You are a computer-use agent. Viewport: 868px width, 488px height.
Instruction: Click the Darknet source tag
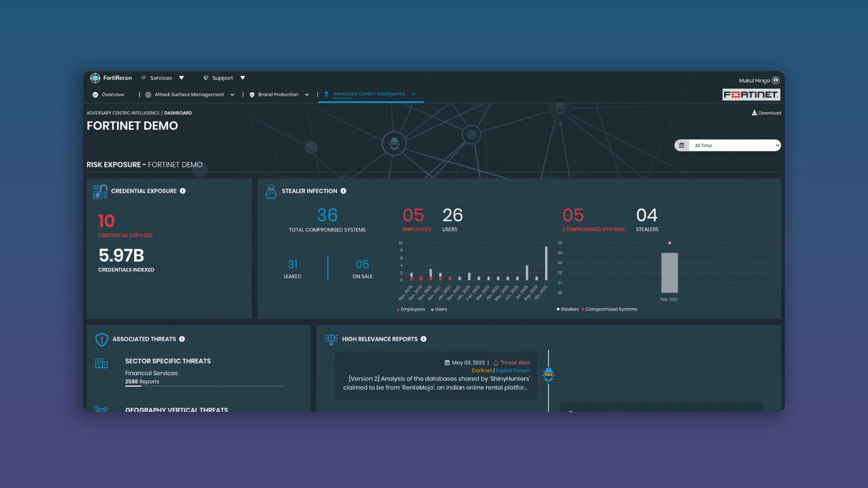click(482, 371)
